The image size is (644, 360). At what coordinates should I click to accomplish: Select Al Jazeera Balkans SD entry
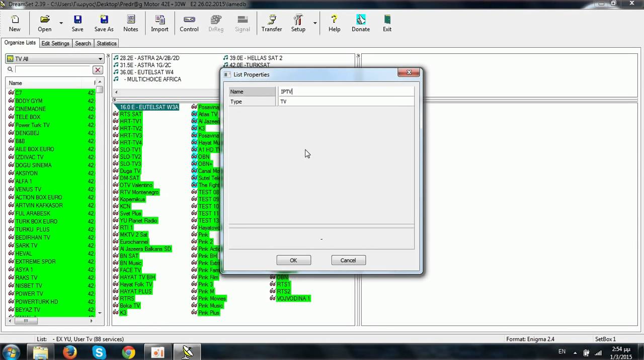[145, 249]
